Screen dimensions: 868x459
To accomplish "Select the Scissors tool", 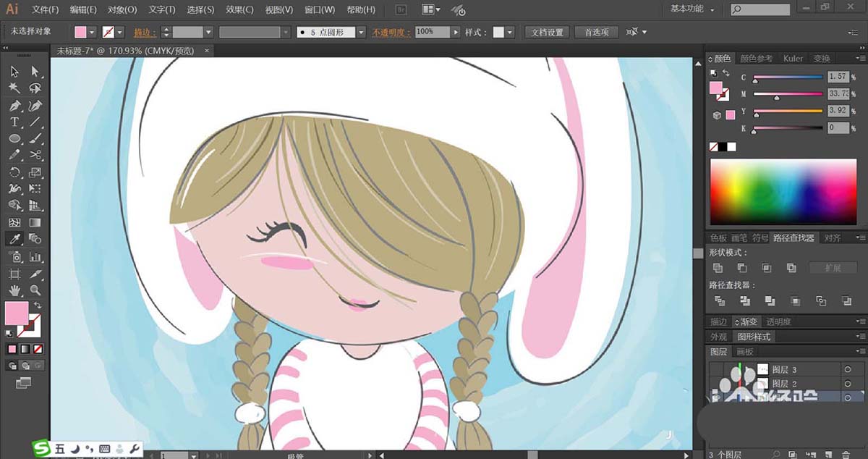I will click(35, 156).
